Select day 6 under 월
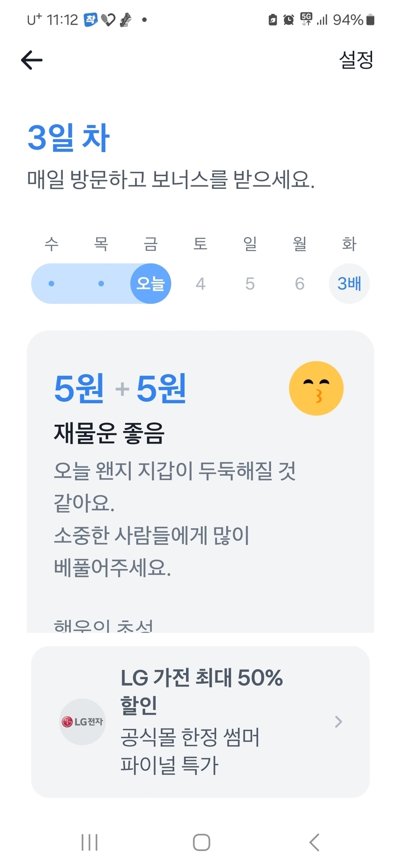 [300, 283]
